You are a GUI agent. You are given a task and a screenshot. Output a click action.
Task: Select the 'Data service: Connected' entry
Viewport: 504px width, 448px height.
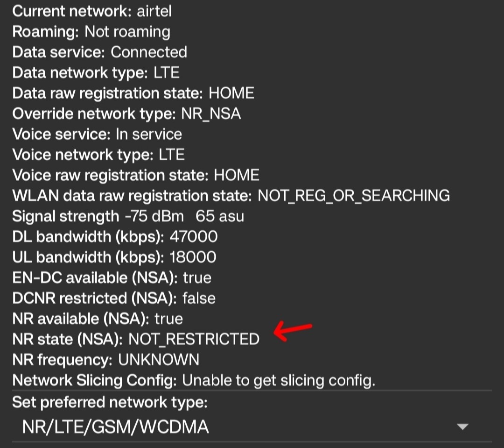click(99, 52)
